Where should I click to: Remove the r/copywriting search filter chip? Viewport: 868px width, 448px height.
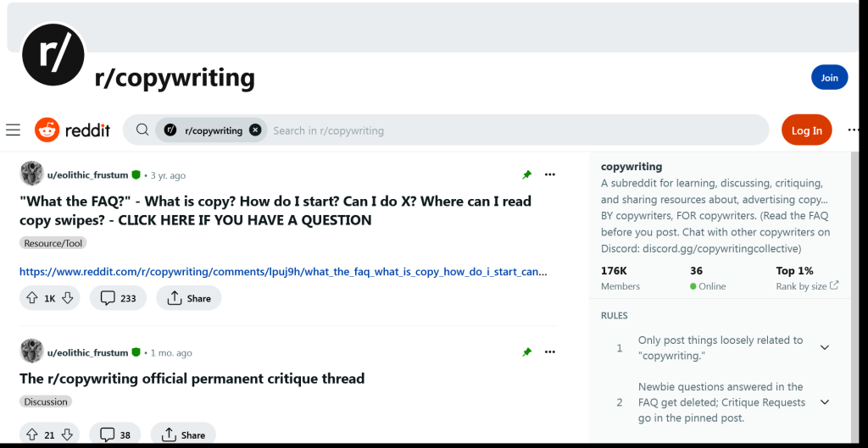point(255,130)
